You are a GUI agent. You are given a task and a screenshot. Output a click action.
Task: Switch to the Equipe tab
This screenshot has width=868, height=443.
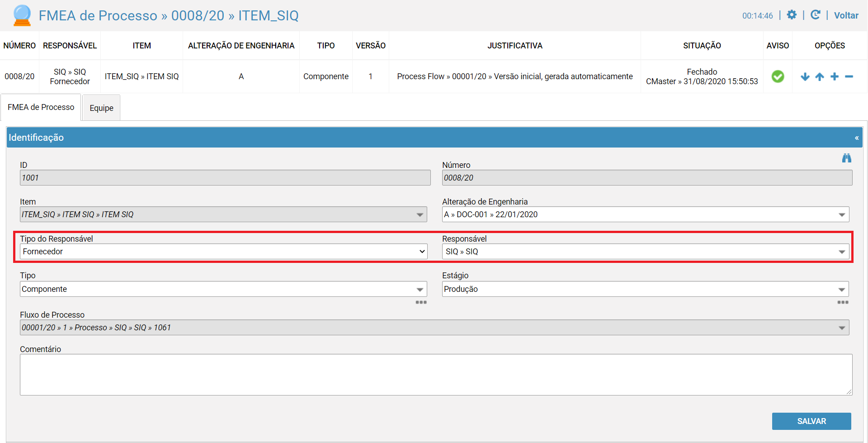click(x=101, y=108)
